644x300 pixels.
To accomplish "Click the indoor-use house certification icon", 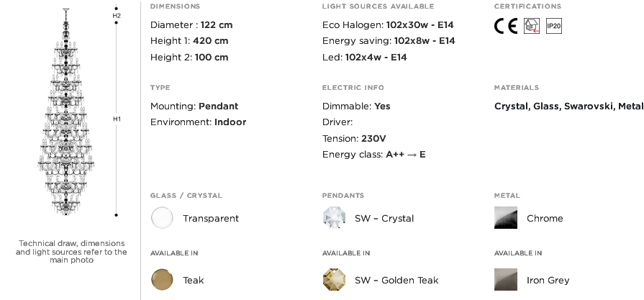I will [532, 26].
